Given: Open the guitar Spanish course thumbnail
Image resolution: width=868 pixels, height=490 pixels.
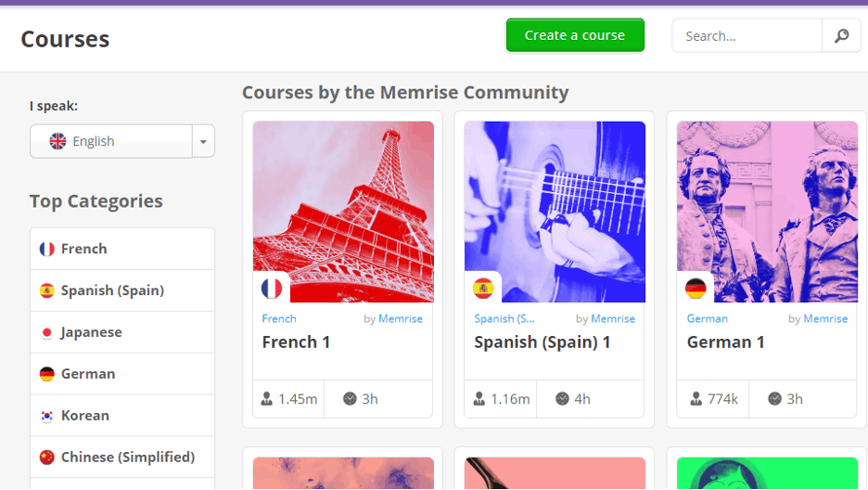Looking at the screenshot, I should (555, 213).
